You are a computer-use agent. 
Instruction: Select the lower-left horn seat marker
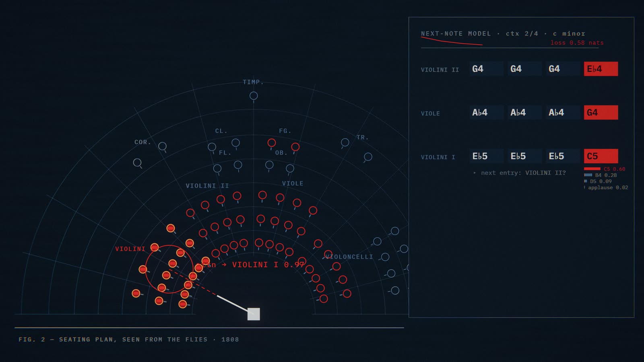coord(137,162)
